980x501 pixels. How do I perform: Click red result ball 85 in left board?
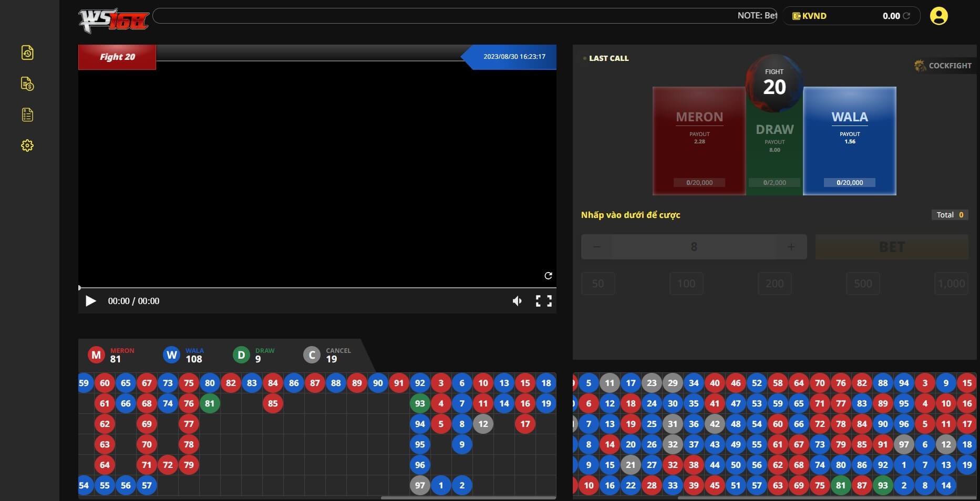click(x=273, y=403)
